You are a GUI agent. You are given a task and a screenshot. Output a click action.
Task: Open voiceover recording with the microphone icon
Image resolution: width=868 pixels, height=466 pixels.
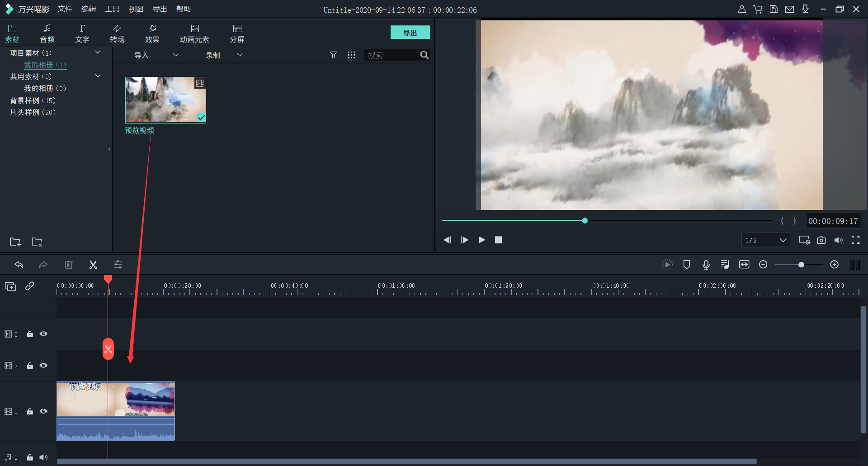point(706,265)
